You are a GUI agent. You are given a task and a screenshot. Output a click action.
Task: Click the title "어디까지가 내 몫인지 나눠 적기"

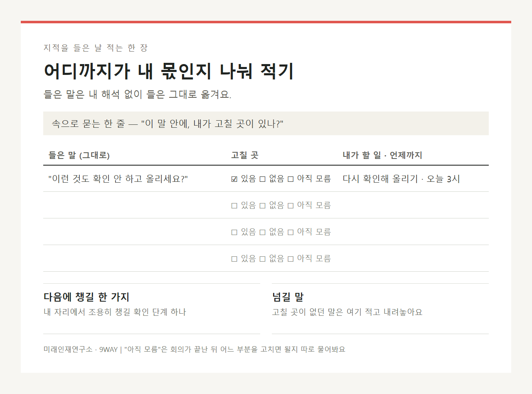169,71
